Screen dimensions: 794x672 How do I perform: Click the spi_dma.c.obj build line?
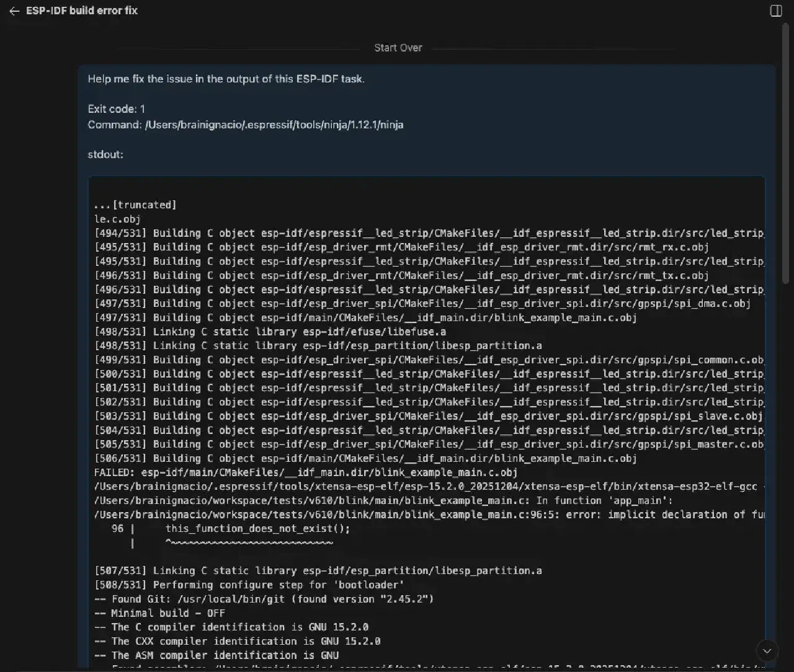(422, 304)
